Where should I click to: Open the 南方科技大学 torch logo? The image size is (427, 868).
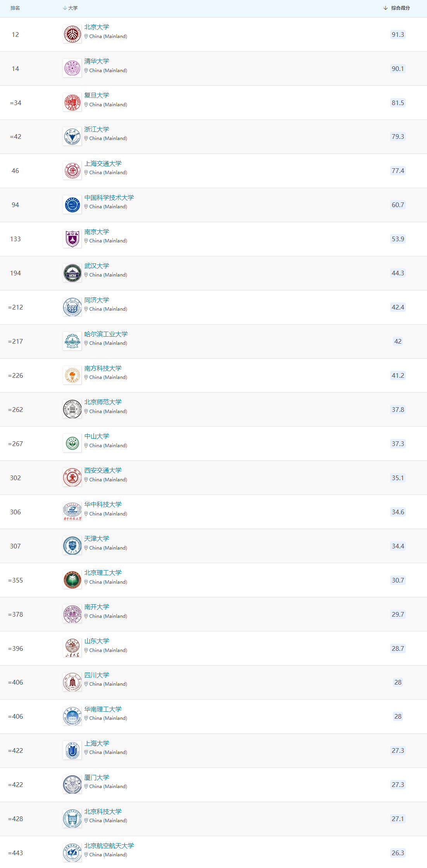pyautogui.click(x=72, y=375)
